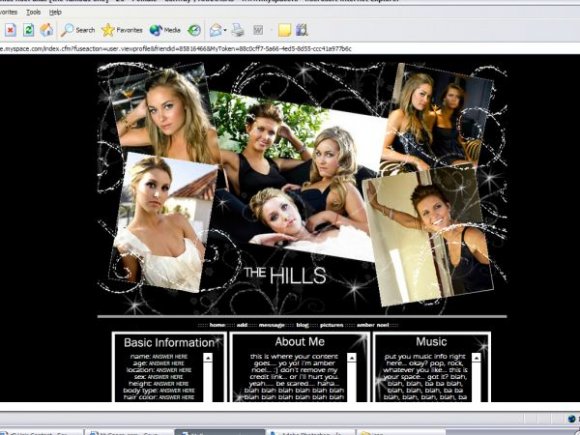Viewport: 580px width, 435px height.
Task: Click the top-right photo of two women
Action: pyautogui.click(x=437, y=120)
